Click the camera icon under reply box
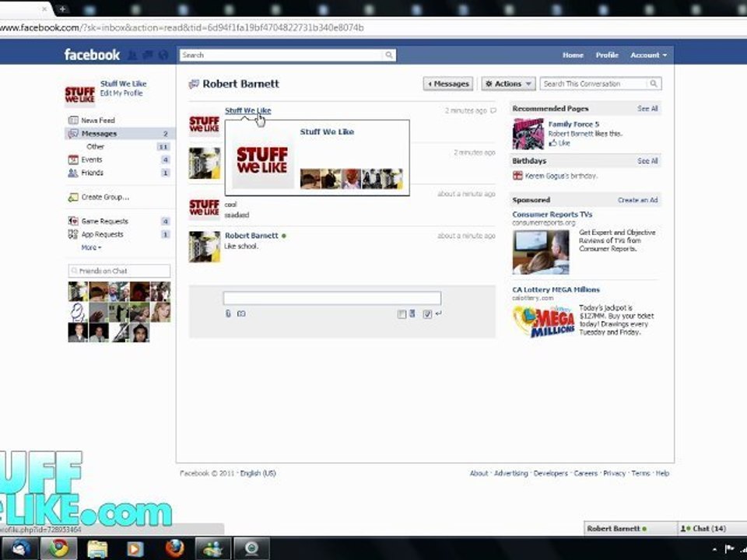Viewport: 747px width, 560px height. [241, 313]
